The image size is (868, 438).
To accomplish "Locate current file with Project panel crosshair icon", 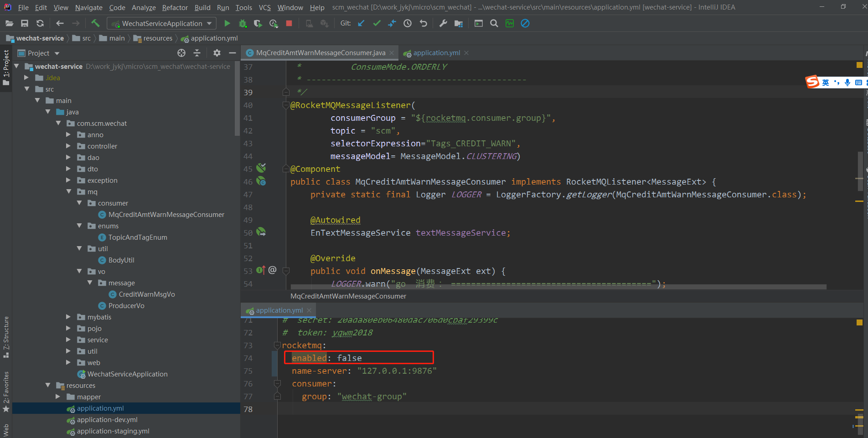I will (181, 53).
